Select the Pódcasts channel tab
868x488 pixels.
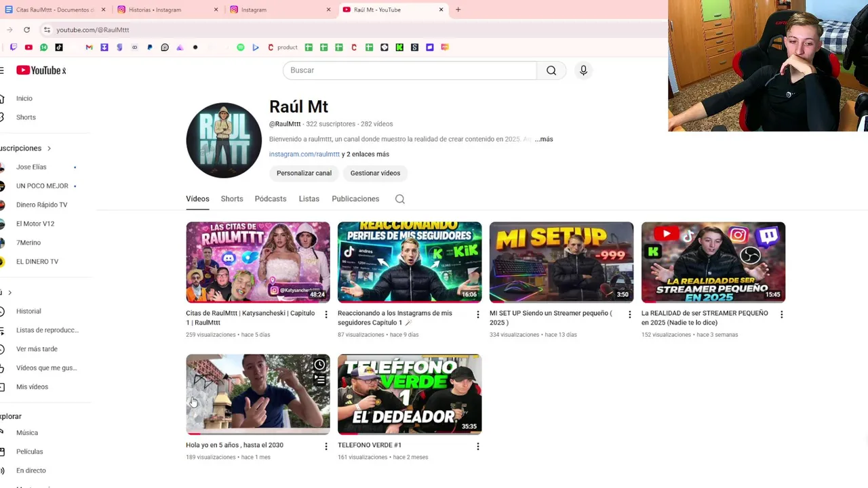[x=271, y=199]
